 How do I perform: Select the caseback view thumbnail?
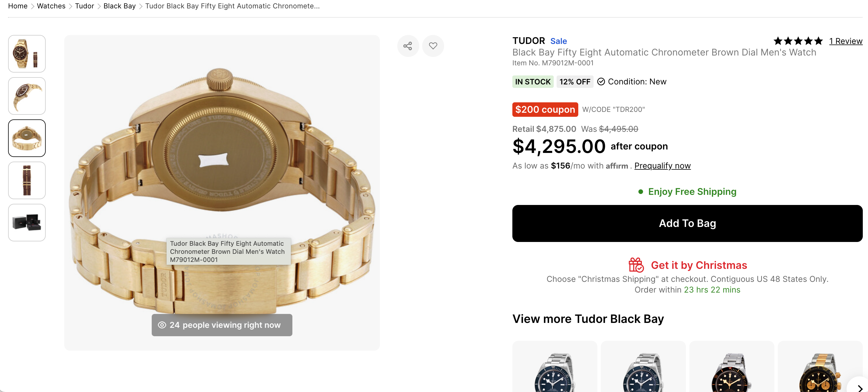(x=27, y=138)
